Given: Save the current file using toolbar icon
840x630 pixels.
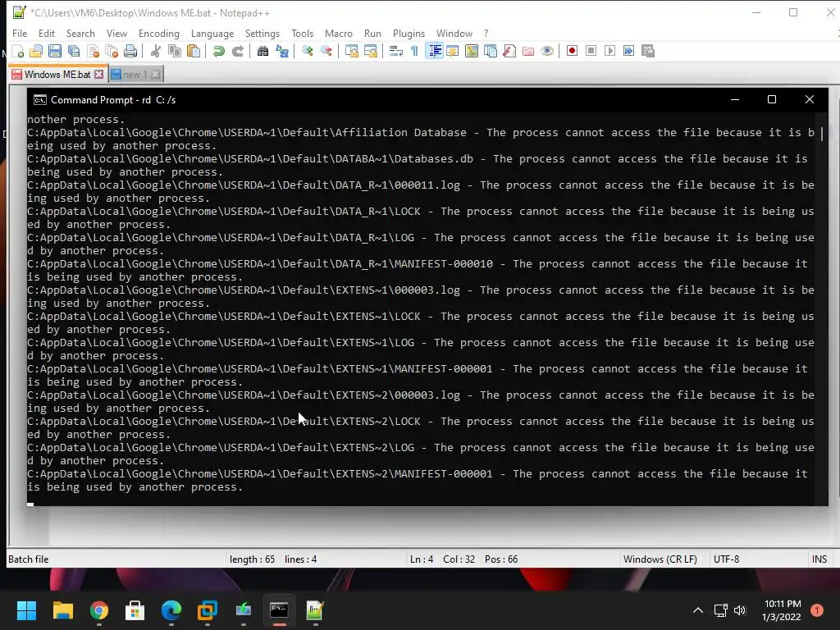Looking at the screenshot, I should click(x=55, y=52).
